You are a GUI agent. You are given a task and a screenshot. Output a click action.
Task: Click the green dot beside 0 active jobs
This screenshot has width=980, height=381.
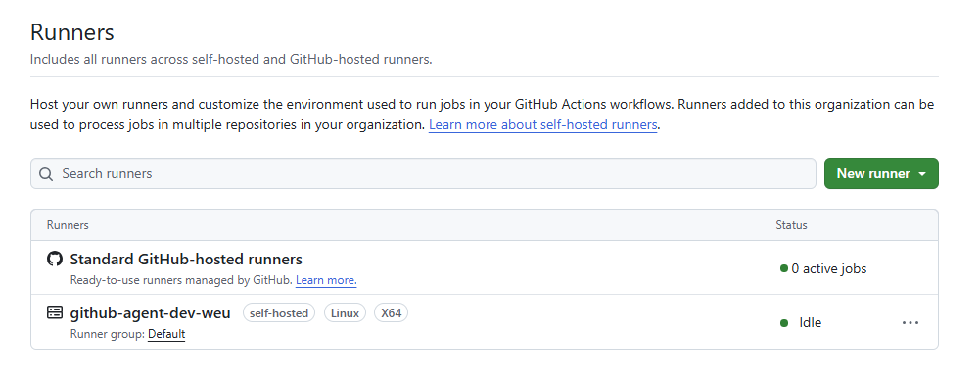(784, 269)
